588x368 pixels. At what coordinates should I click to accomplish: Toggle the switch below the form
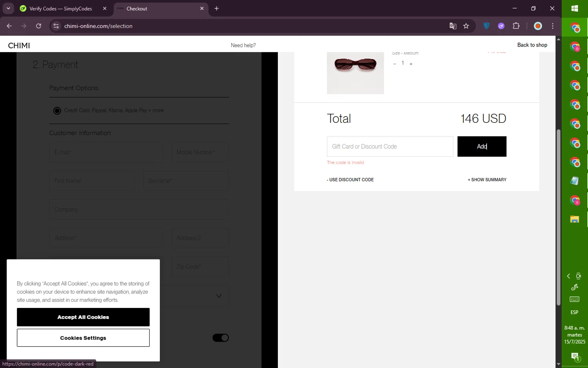click(220, 338)
